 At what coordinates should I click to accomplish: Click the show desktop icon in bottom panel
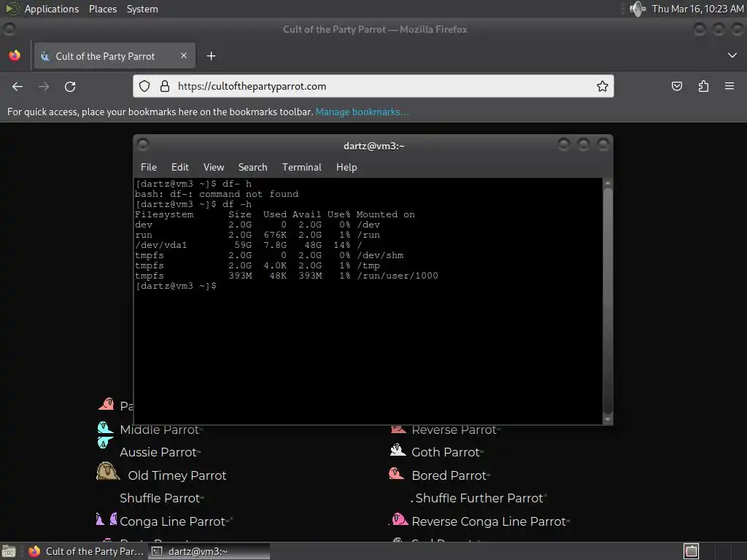(x=9, y=551)
